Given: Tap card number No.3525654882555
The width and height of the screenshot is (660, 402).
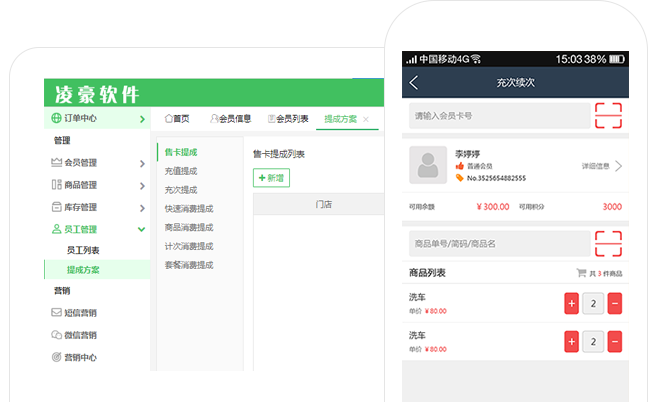Looking at the screenshot, I should click(x=497, y=178).
